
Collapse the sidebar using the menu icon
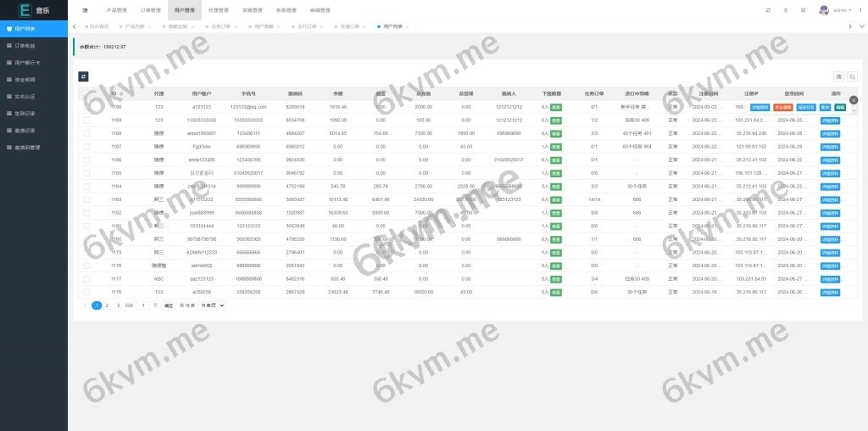click(86, 10)
